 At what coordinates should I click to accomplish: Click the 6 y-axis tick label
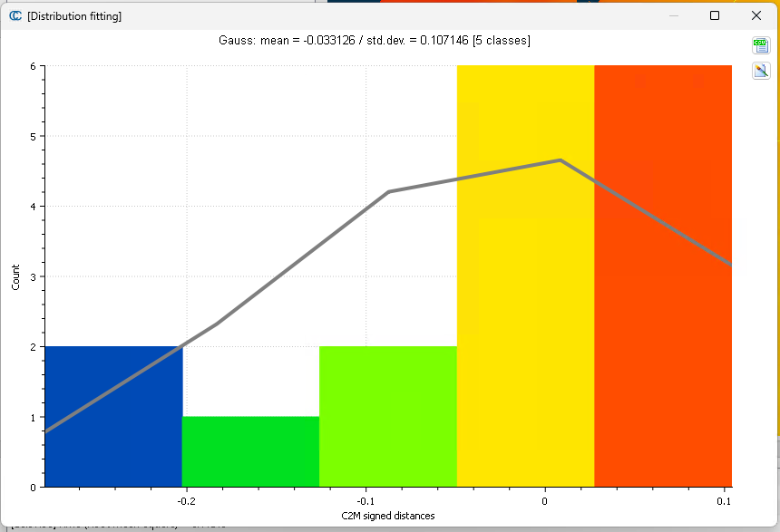point(34,66)
